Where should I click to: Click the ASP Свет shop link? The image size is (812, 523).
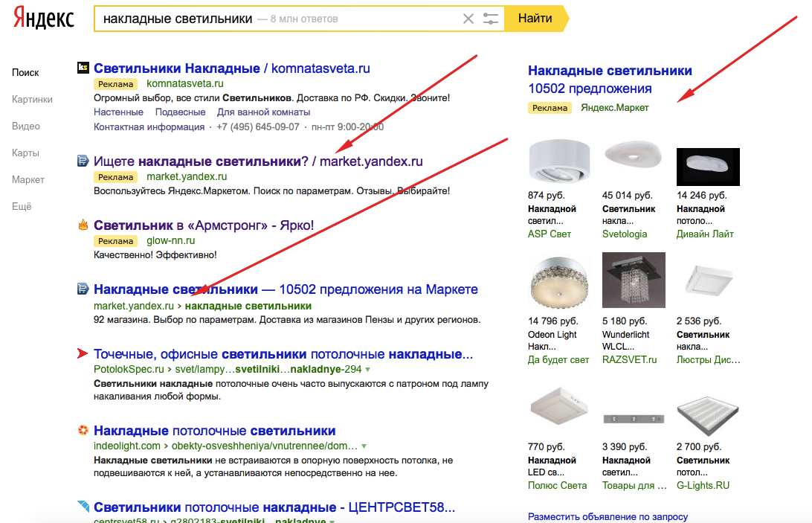tap(550, 234)
